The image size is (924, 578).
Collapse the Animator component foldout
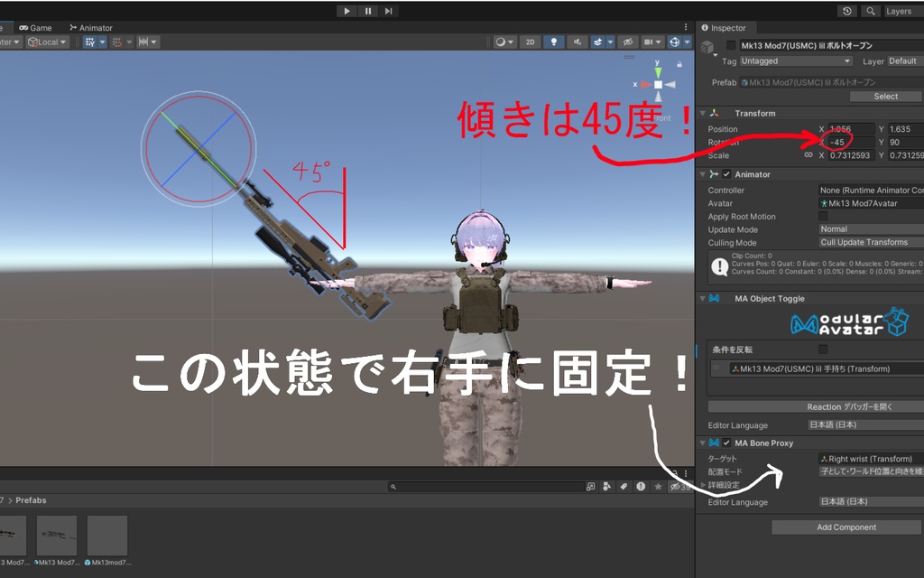tap(702, 174)
